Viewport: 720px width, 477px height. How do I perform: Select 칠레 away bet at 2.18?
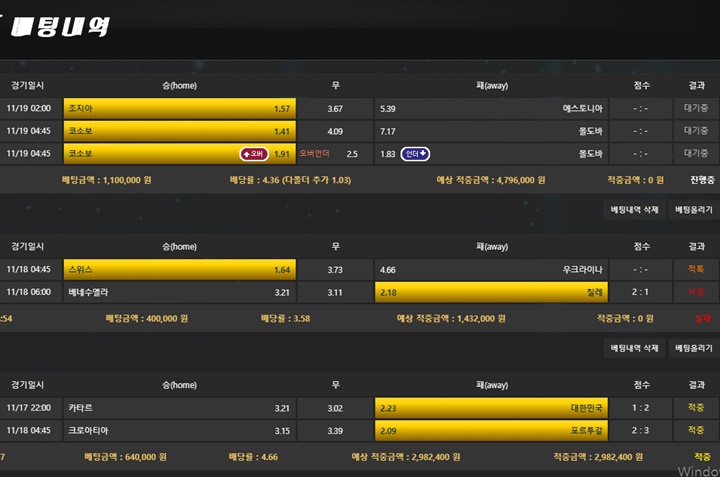click(x=491, y=292)
